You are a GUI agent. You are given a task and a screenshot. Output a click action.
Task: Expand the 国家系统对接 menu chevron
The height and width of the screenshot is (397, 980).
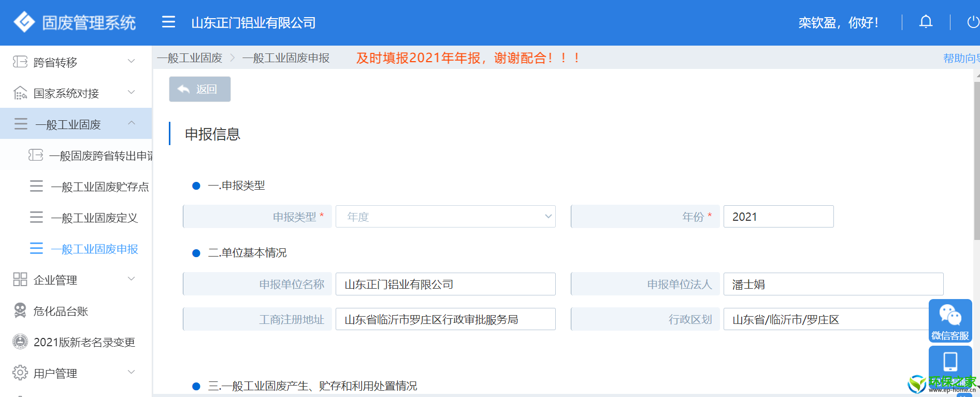(132, 92)
